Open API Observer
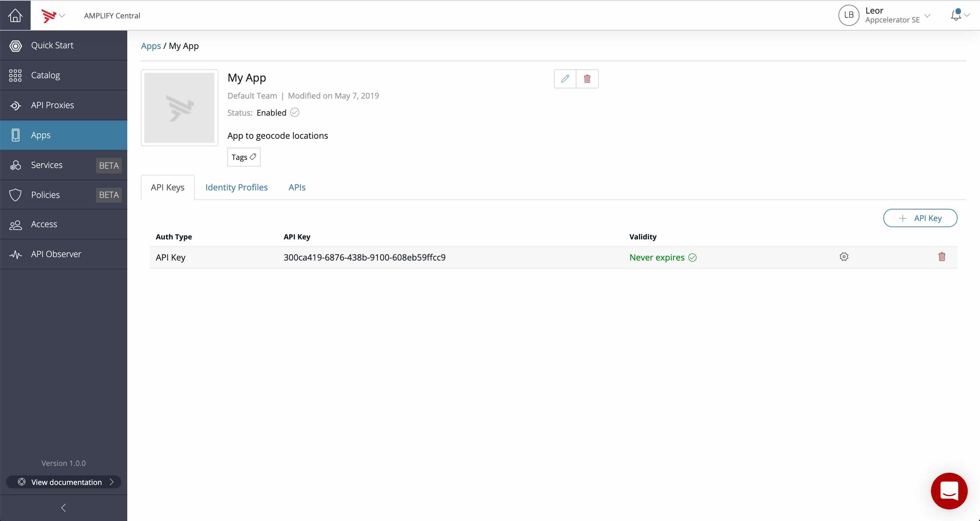This screenshot has height=521, width=980. (64, 254)
